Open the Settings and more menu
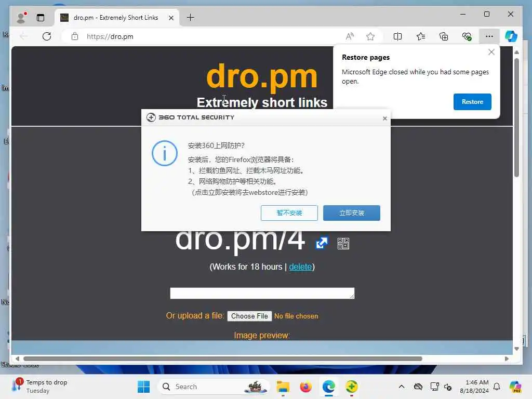This screenshot has height=399, width=532. (489, 36)
